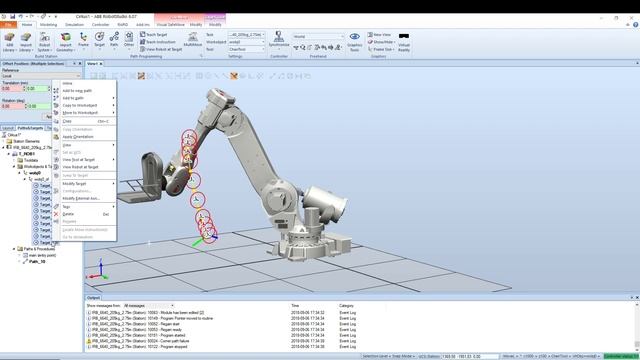The height and width of the screenshot is (360, 640).
Task: Choose Modify External Axis in context menu
Action: [x=85, y=198]
